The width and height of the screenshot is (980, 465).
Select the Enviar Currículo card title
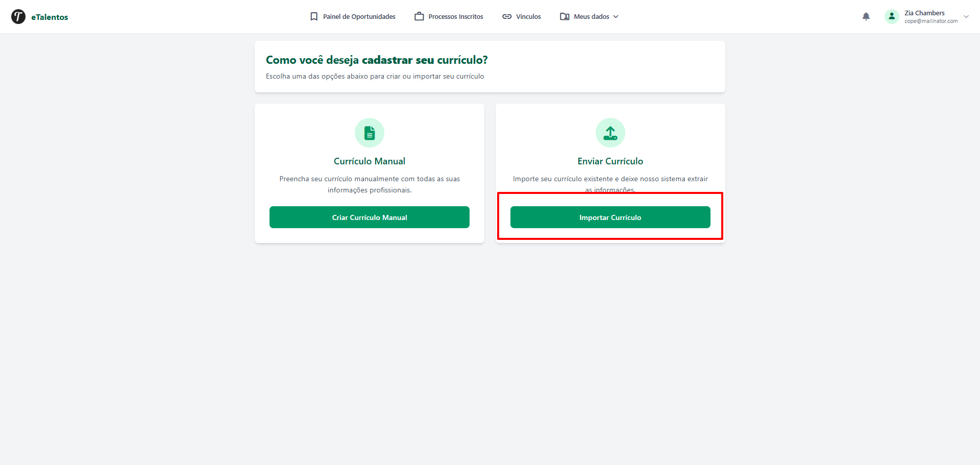pyautogui.click(x=610, y=161)
